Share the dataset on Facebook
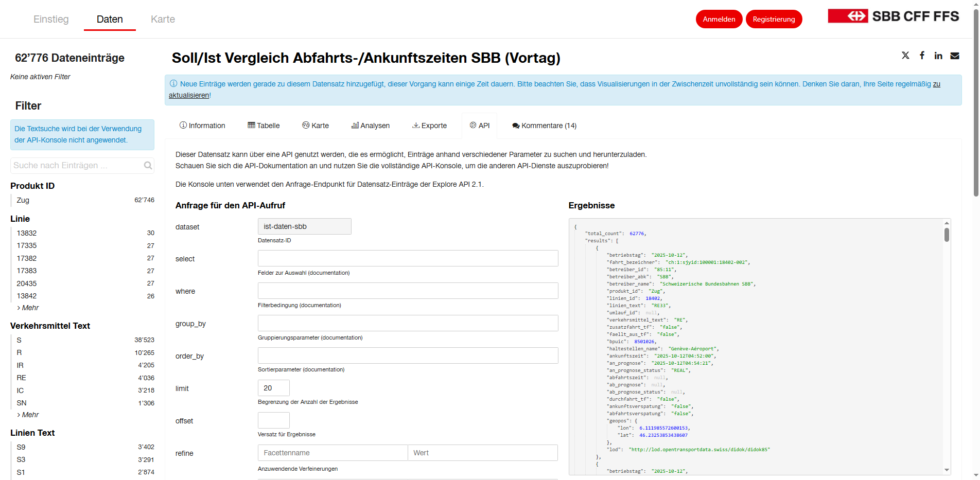The image size is (980, 480). (922, 56)
